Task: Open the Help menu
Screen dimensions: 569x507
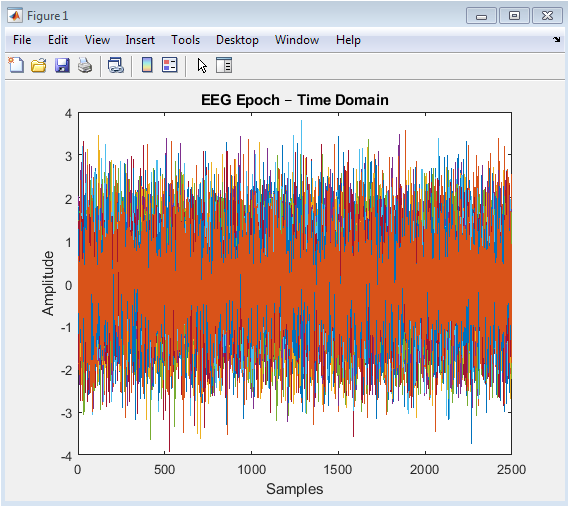Action: click(x=348, y=40)
